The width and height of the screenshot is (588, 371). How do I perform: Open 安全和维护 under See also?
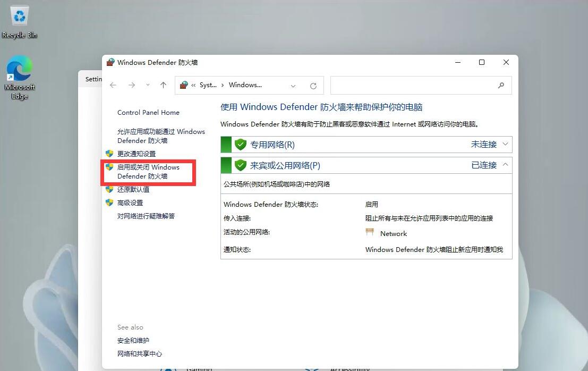[133, 341]
